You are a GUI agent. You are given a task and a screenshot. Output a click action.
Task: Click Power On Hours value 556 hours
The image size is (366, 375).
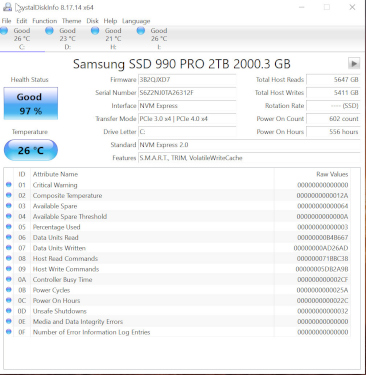pyautogui.click(x=333, y=132)
